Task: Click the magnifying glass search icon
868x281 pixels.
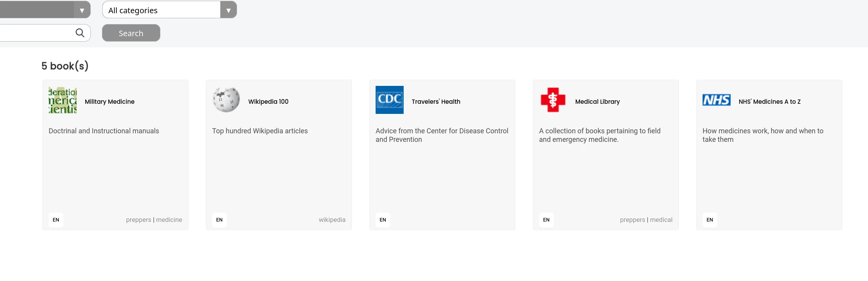Action: (x=80, y=33)
